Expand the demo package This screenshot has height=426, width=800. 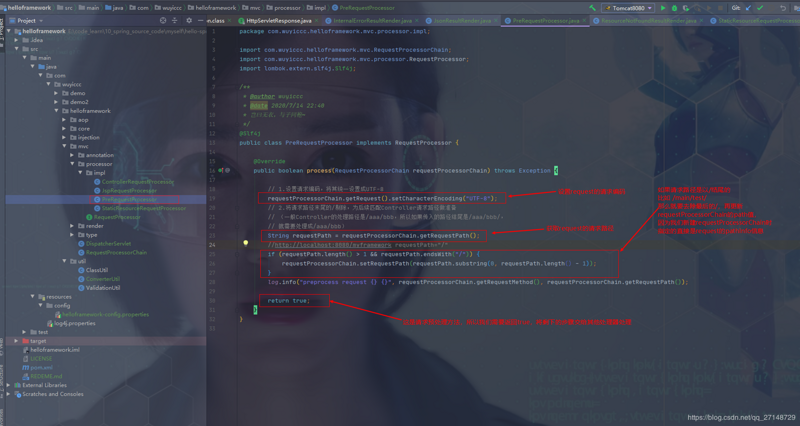point(56,93)
